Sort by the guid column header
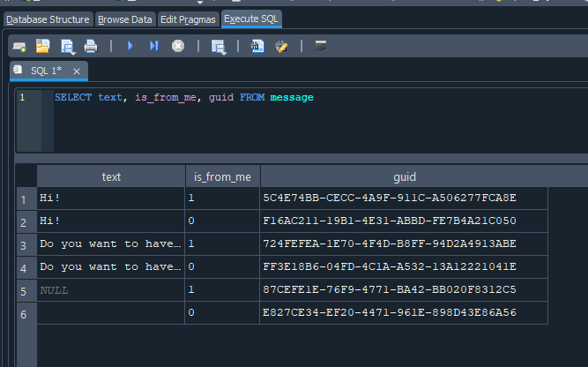 405,176
